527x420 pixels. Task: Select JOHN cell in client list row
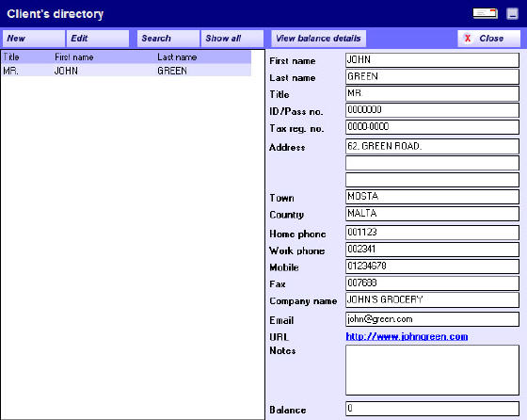click(66, 71)
